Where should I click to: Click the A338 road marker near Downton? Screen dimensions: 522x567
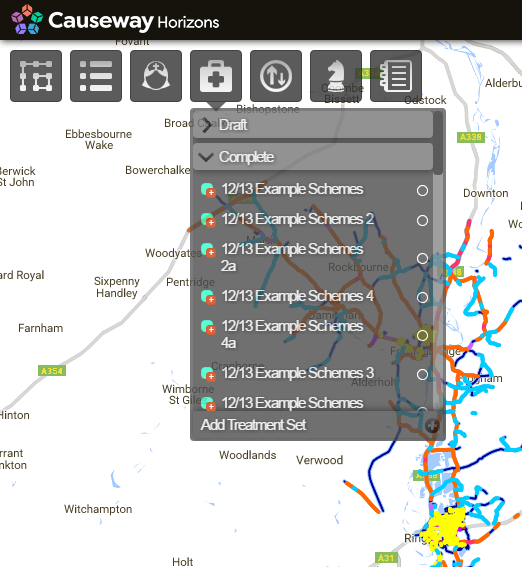tap(471, 137)
